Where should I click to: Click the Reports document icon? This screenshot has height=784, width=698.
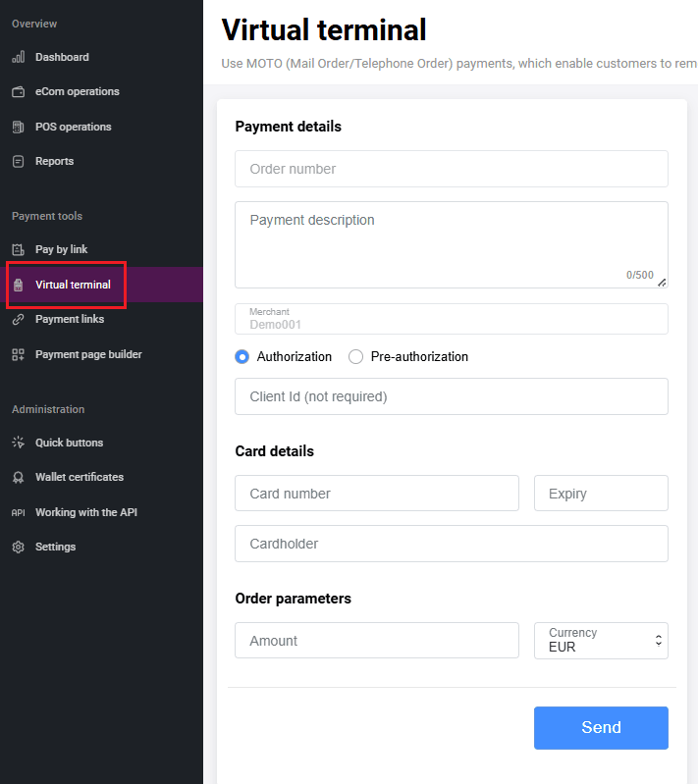coord(18,161)
